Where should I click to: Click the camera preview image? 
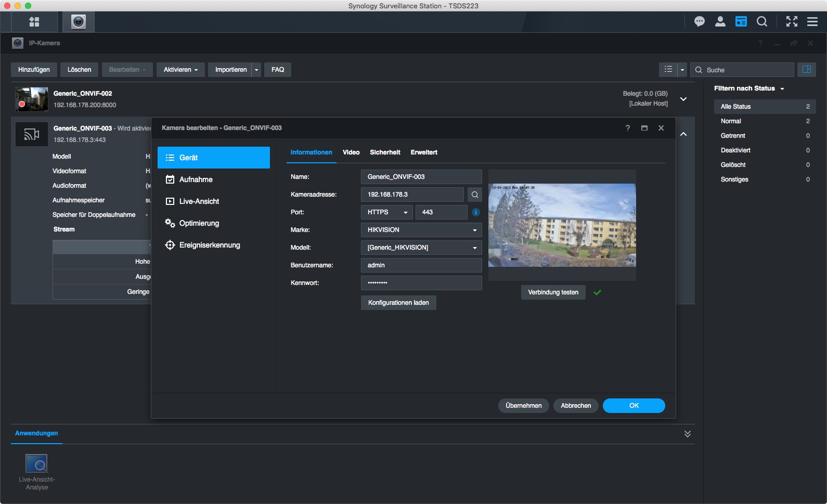tap(562, 225)
